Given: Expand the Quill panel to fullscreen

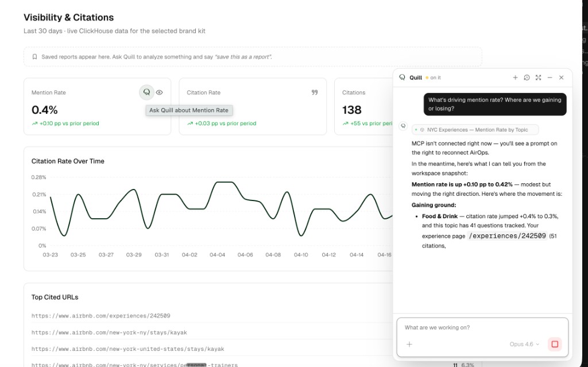Looking at the screenshot, I should [x=538, y=77].
